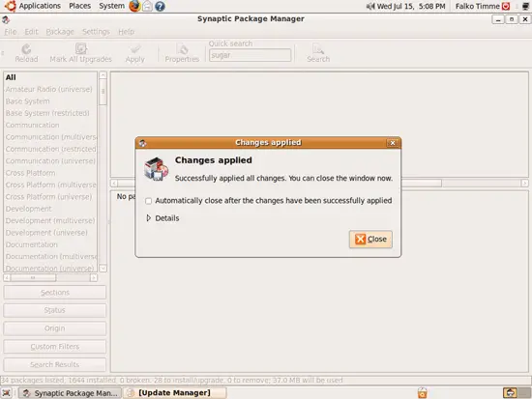Launch Firefox from the top panel icon
The width and height of the screenshot is (532, 399).
[134, 6]
